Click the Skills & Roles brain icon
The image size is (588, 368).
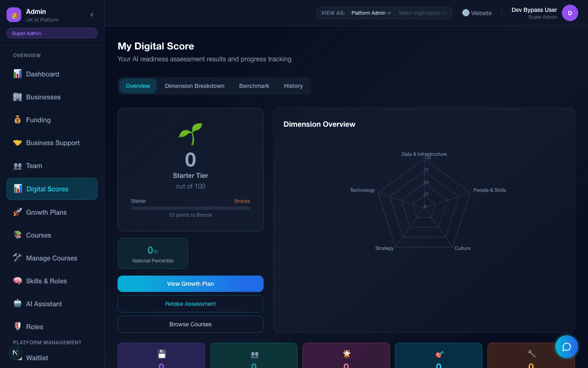point(18,281)
